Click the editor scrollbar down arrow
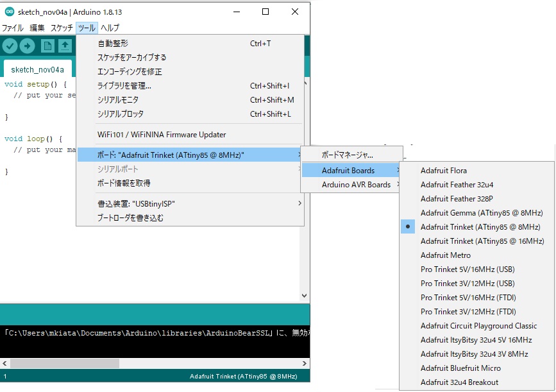This screenshot has width=556, height=392. point(304,296)
